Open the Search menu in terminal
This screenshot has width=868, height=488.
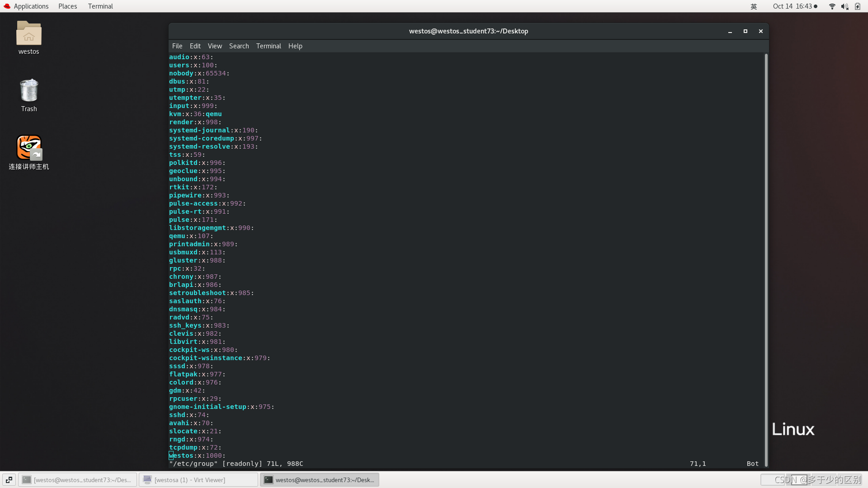(239, 46)
